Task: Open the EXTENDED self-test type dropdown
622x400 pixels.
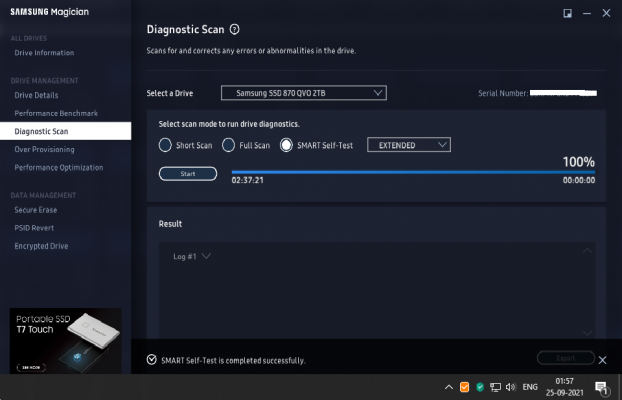Action: click(x=409, y=145)
